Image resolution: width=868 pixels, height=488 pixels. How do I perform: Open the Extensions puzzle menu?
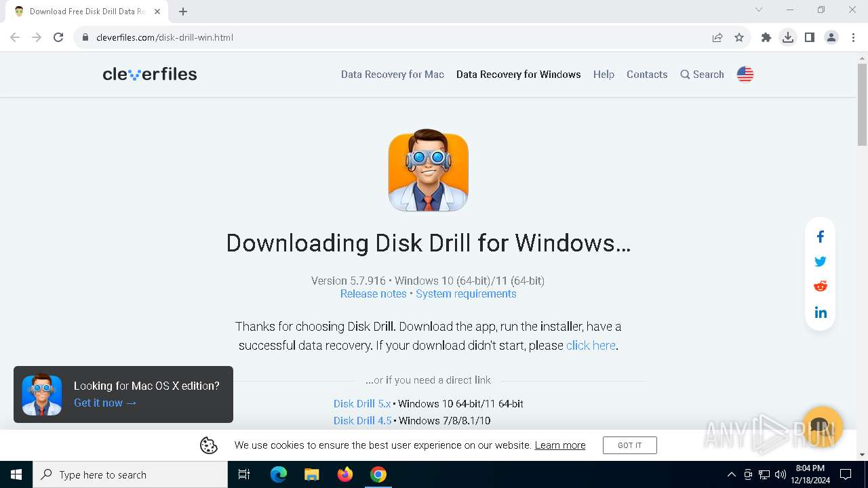tap(766, 37)
